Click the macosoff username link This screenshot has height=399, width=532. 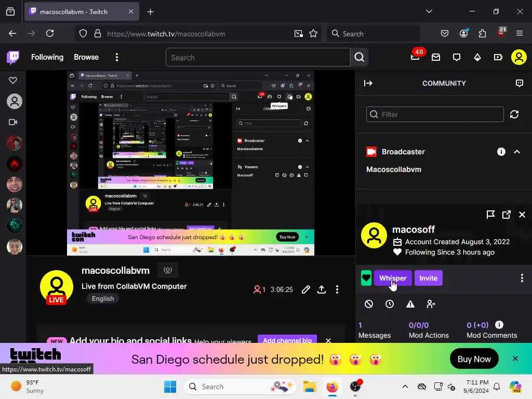tap(413, 229)
